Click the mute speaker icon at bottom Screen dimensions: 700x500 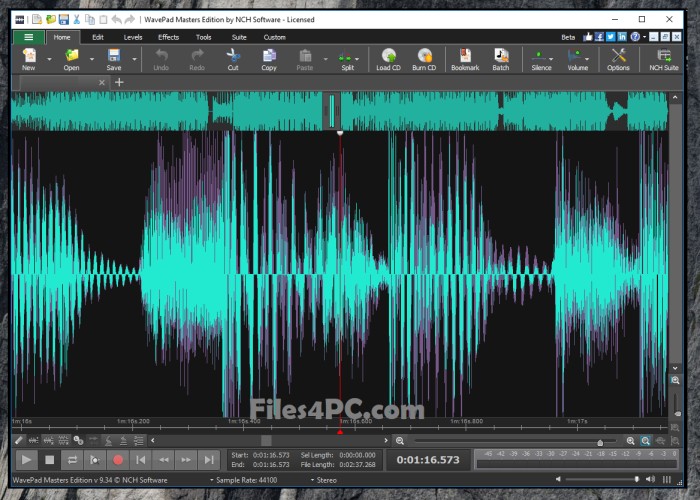[x=558, y=479]
